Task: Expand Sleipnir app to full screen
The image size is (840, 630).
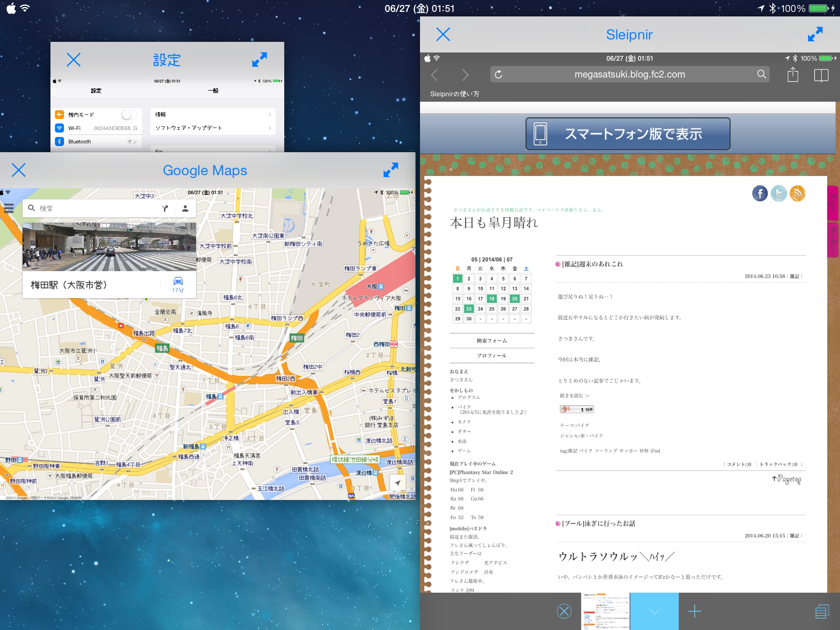Action: click(815, 34)
